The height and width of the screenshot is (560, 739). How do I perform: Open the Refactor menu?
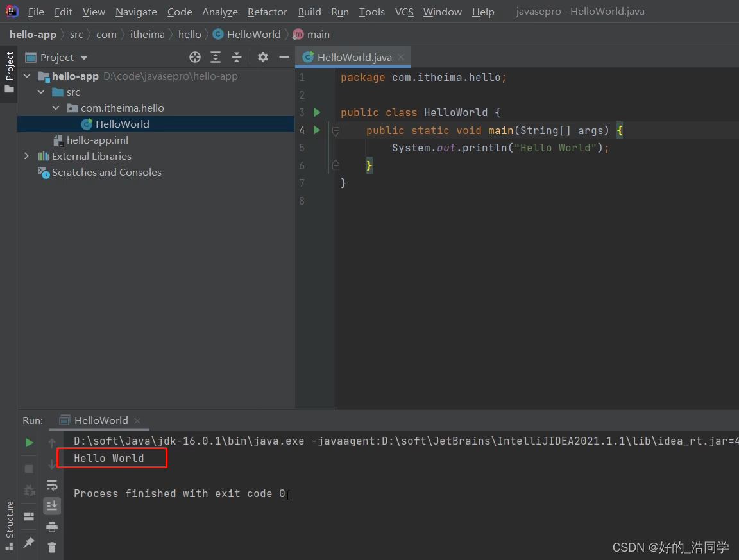pos(268,12)
